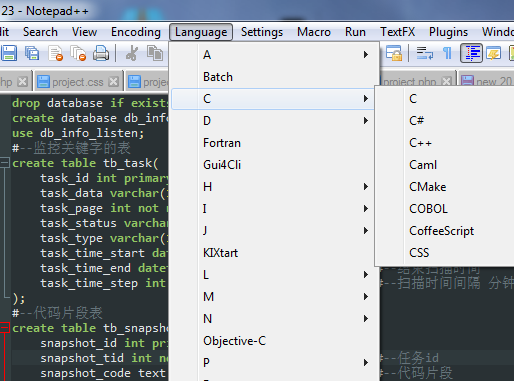Expand the M language submenu
This screenshot has height=381, width=514.
click(x=274, y=297)
